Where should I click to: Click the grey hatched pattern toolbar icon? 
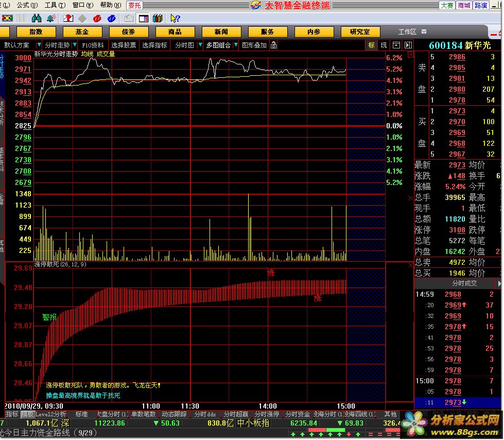click(x=22, y=19)
